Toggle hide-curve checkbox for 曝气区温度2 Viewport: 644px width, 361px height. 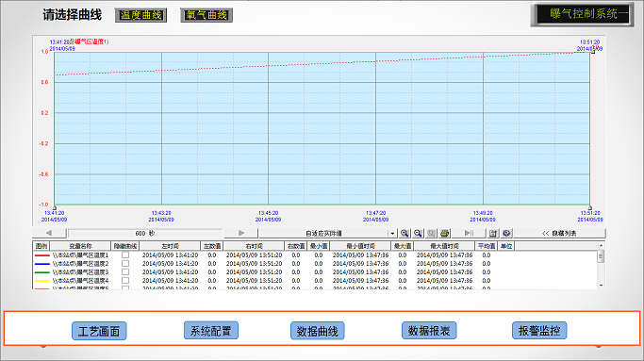[125, 264]
